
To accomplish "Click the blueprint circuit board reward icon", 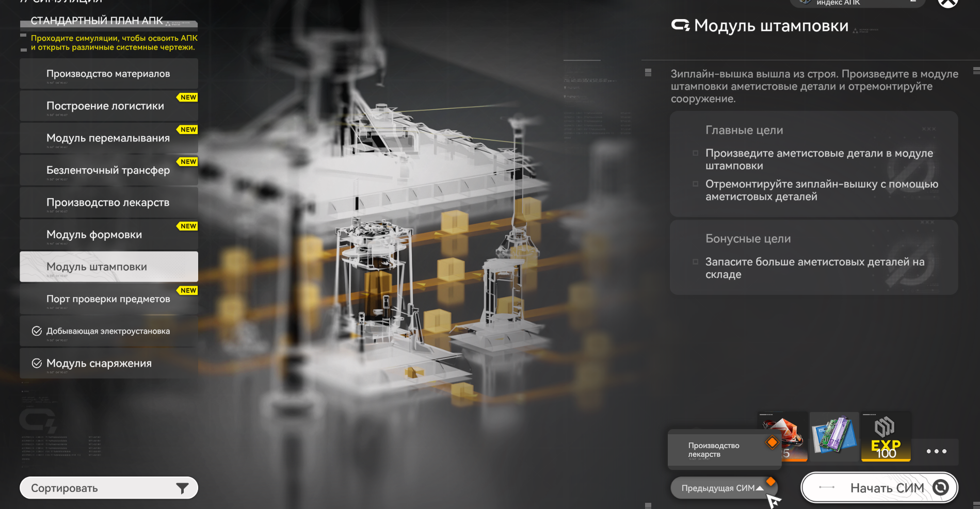I will (834, 436).
